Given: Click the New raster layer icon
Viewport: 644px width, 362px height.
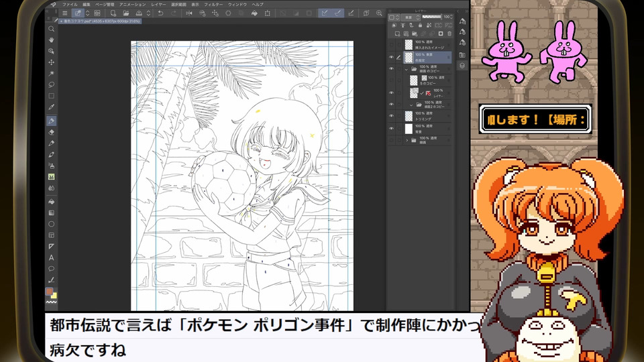Looking at the screenshot, I should pos(397,34).
